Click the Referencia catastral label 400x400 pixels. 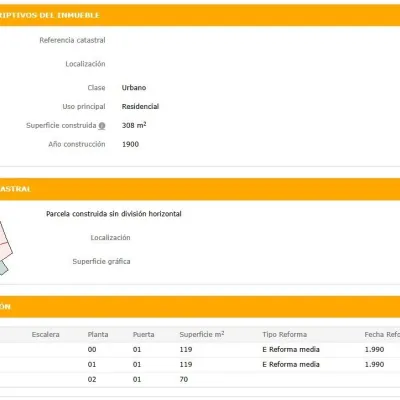coord(72,40)
